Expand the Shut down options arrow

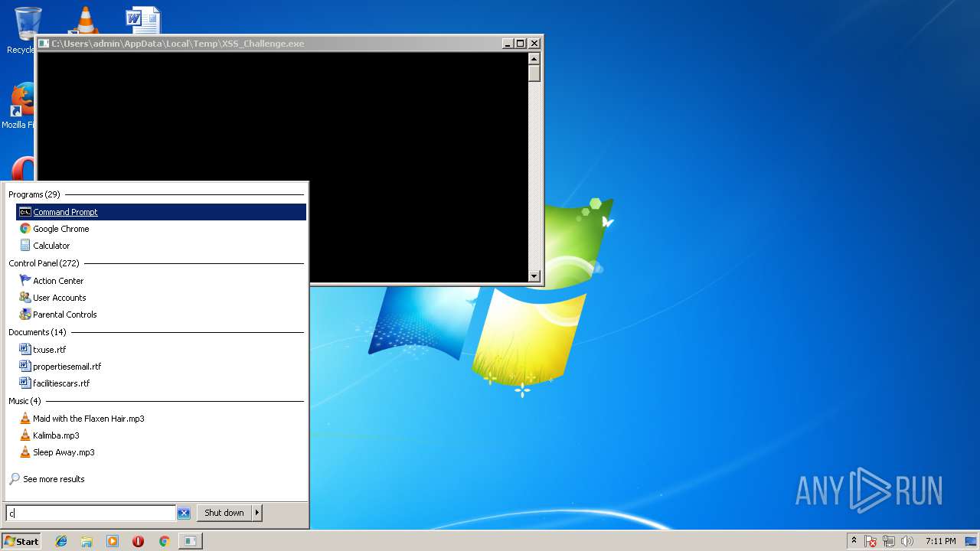(257, 513)
